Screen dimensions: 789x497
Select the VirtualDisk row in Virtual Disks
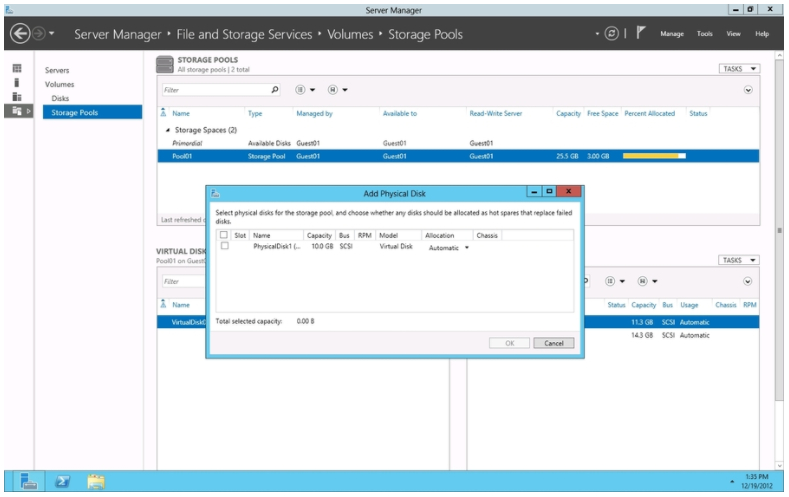point(182,322)
